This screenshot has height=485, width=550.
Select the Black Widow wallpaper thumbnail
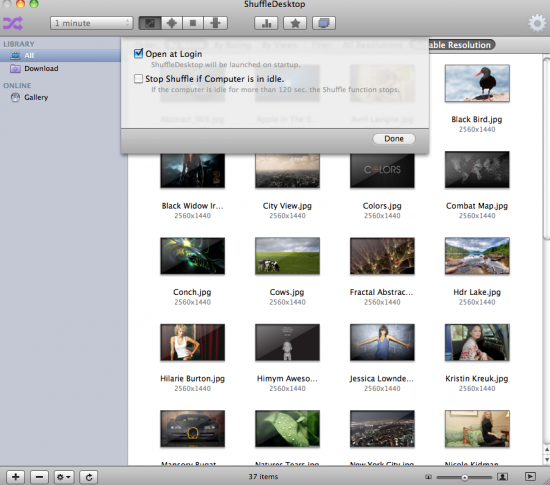pyautogui.click(x=193, y=170)
